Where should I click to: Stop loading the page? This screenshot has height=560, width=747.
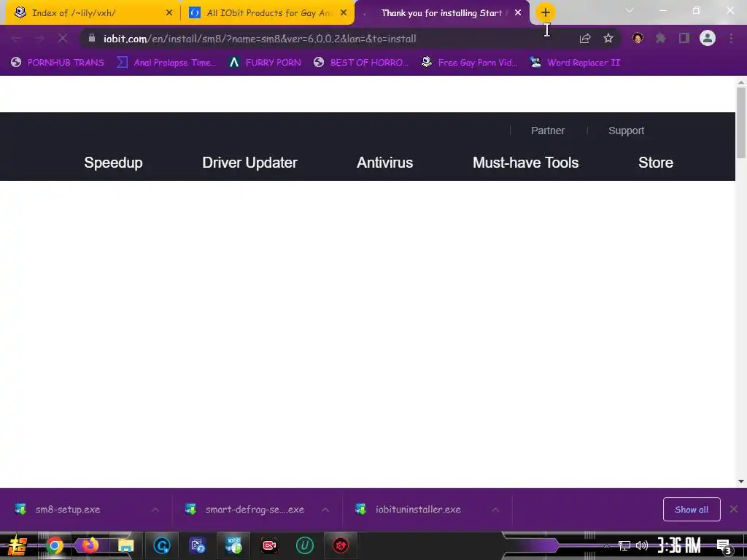point(63,38)
